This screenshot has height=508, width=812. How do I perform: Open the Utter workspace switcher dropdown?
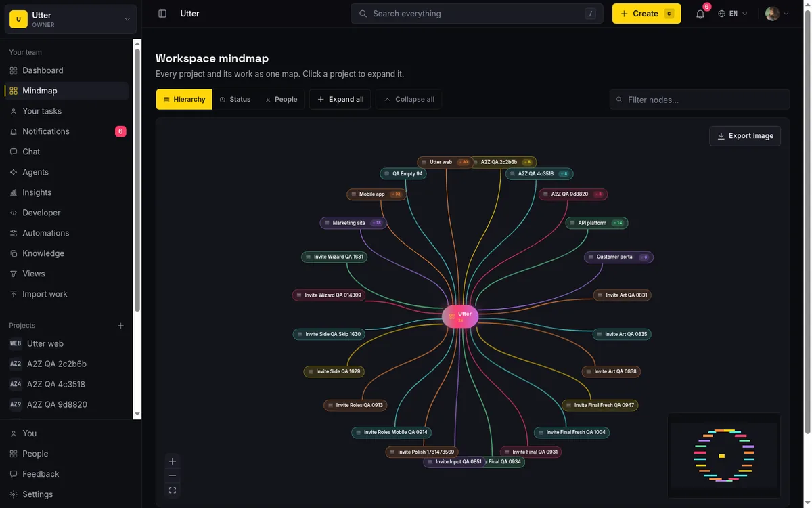click(x=70, y=20)
